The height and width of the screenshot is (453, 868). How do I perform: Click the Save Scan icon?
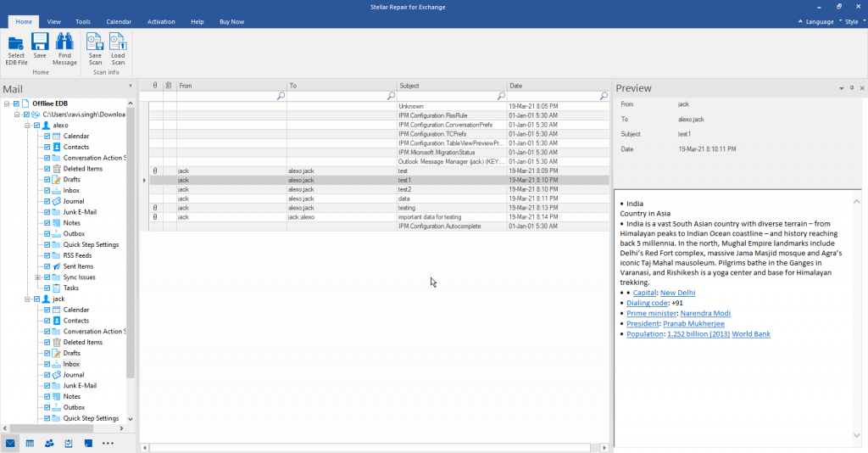tap(95, 49)
